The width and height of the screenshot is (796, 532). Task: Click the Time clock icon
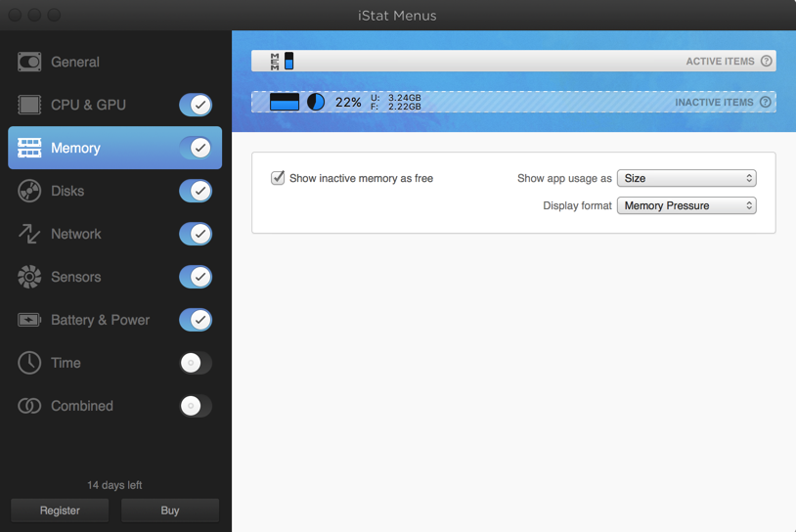click(29, 363)
